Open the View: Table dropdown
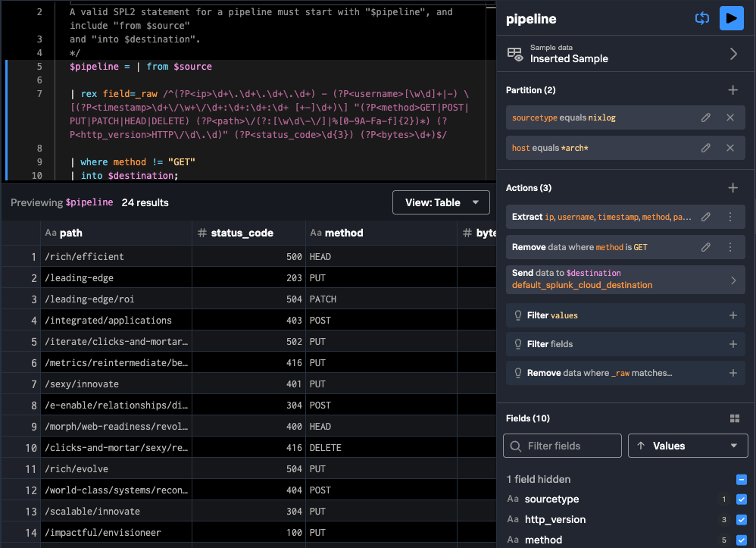756x548 pixels. 441,202
